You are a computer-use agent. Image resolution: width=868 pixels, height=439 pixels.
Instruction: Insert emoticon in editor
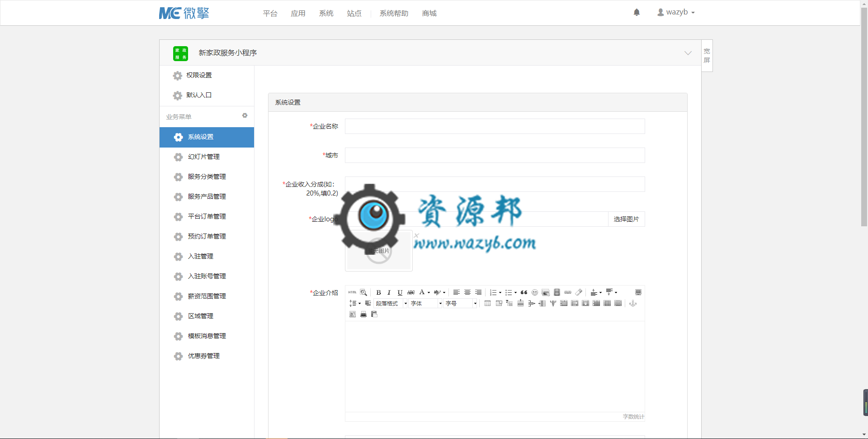coord(535,292)
